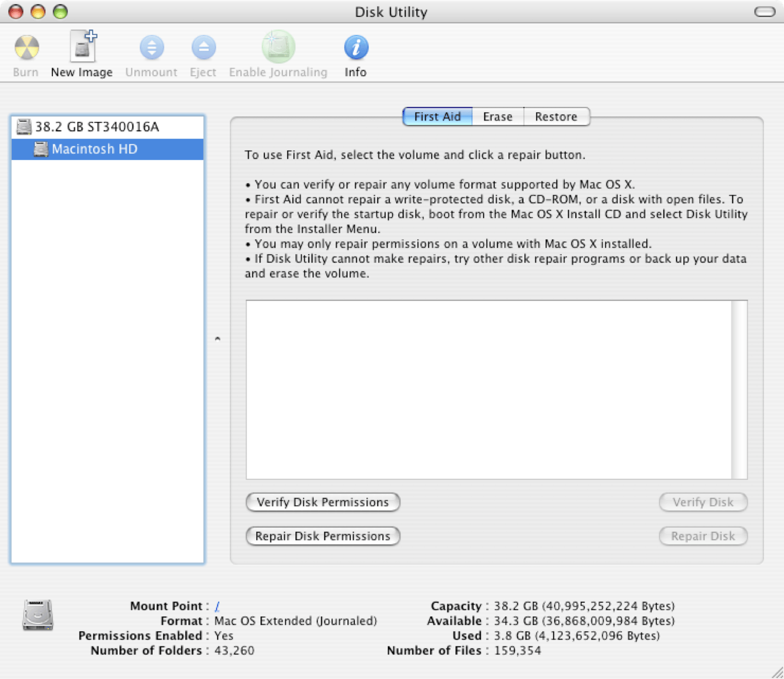Click the Disk Utility window title
This screenshot has height=679, width=784.
[391, 12]
